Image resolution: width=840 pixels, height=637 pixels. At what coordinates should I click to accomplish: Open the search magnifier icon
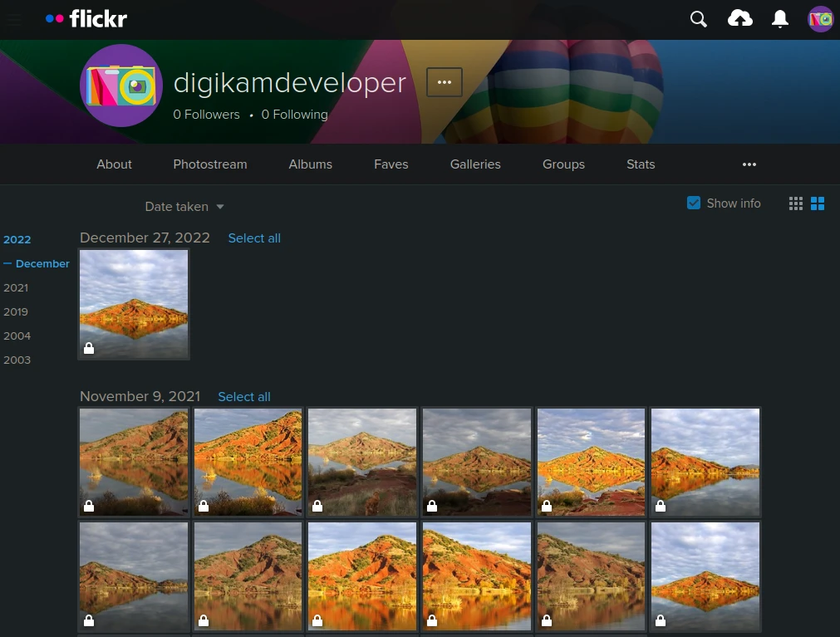699,19
